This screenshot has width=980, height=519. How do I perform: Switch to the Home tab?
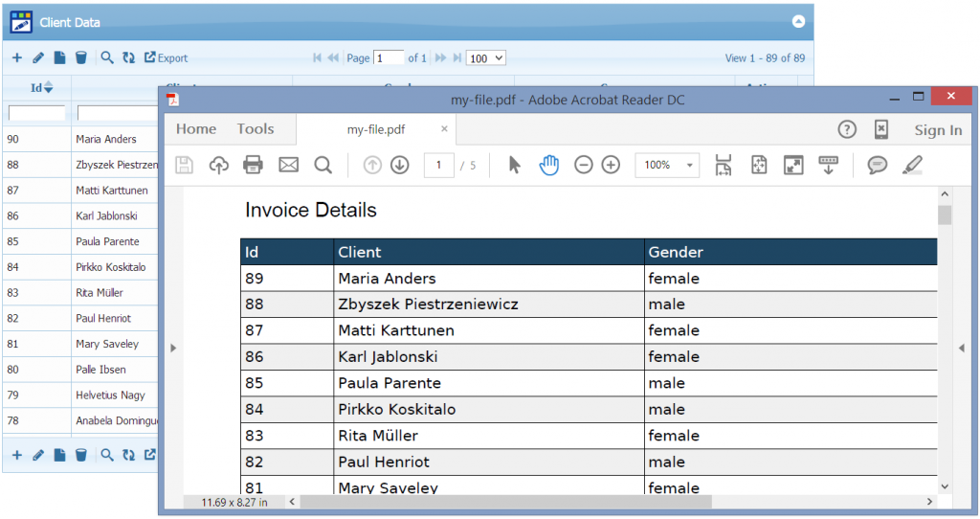pos(196,129)
